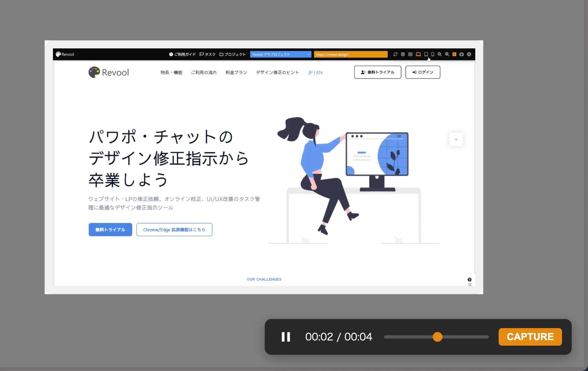Toggle the desktop laptop view mode

[x=418, y=54]
